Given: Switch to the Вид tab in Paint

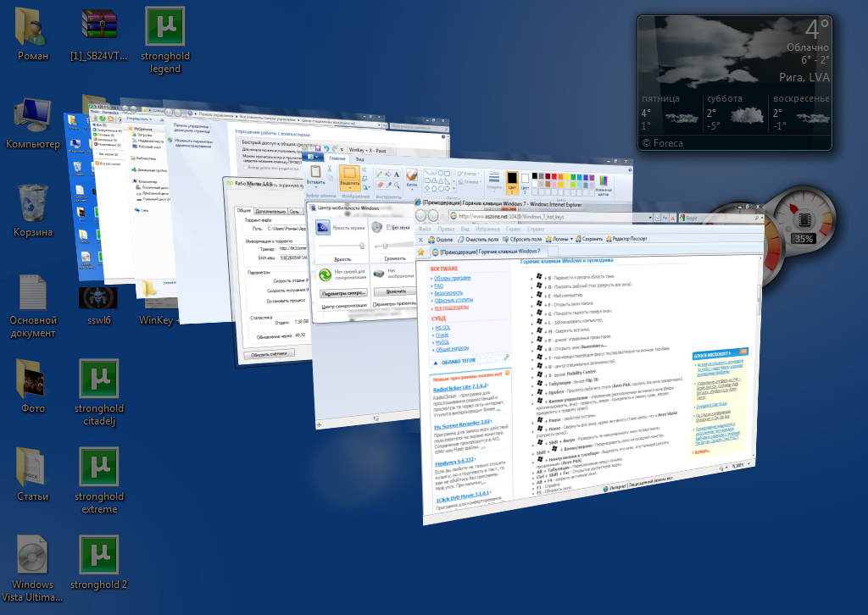Looking at the screenshot, I should click(359, 158).
